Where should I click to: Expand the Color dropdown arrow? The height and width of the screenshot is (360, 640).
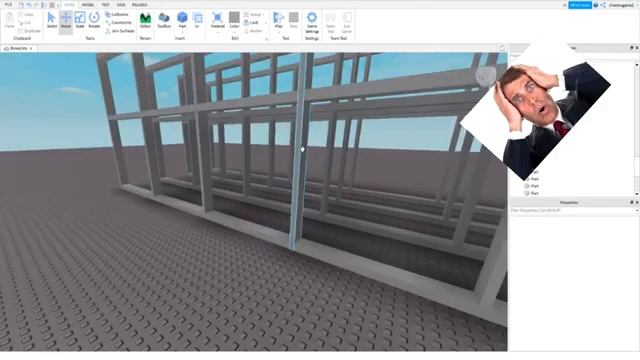pos(234,32)
